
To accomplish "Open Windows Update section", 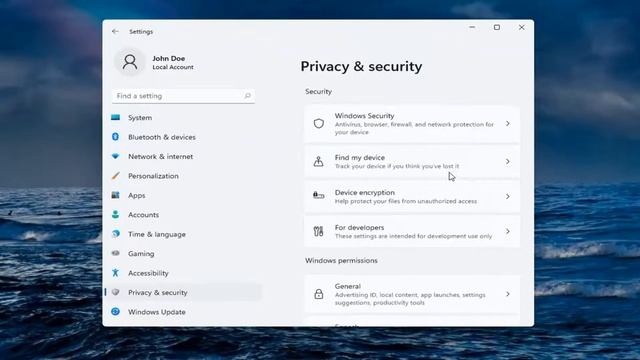I will coord(183,312).
